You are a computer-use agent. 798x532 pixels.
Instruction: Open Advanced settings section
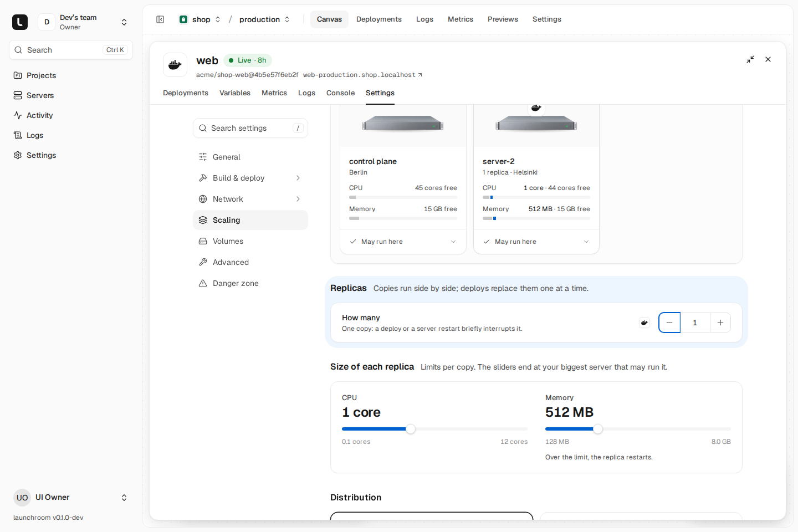coord(250,262)
